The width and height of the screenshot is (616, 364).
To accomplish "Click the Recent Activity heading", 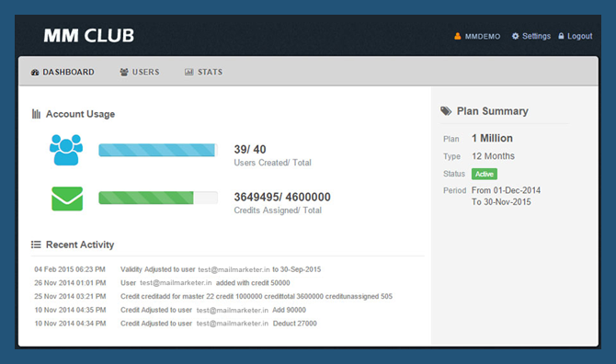I will point(80,245).
